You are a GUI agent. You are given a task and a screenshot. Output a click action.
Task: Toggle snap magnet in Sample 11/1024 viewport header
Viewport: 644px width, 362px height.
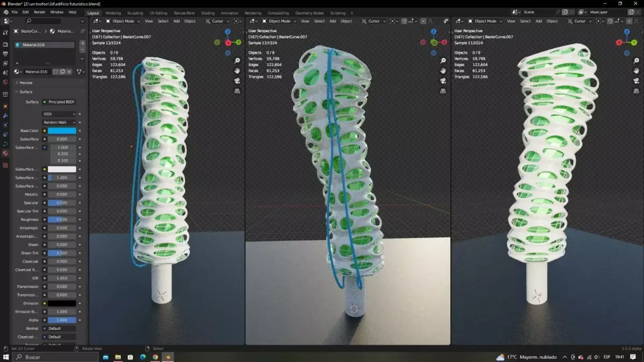coord(610,21)
